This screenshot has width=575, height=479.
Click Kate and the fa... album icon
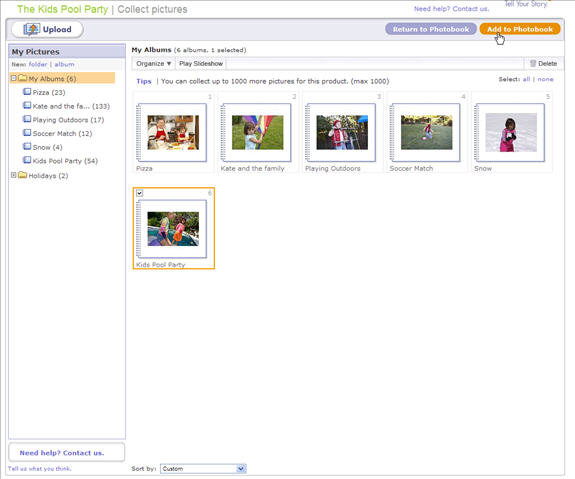27,106
